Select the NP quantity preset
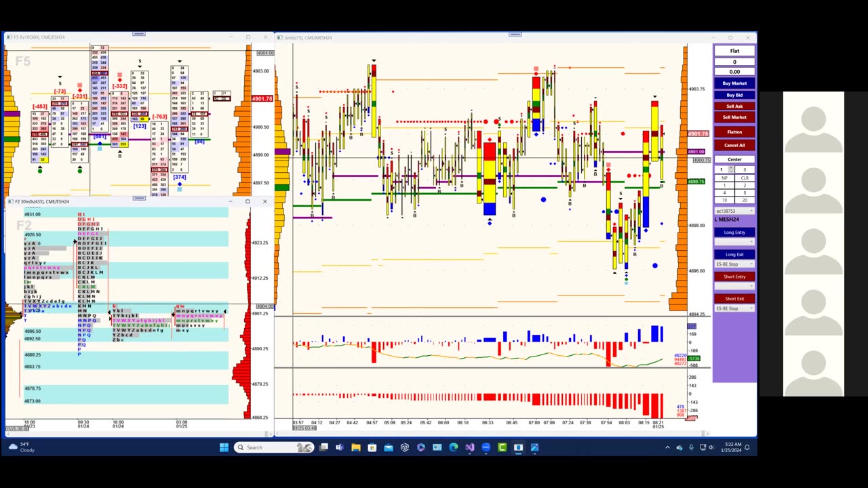The height and width of the screenshot is (488, 868). click(x=724, y=178)
